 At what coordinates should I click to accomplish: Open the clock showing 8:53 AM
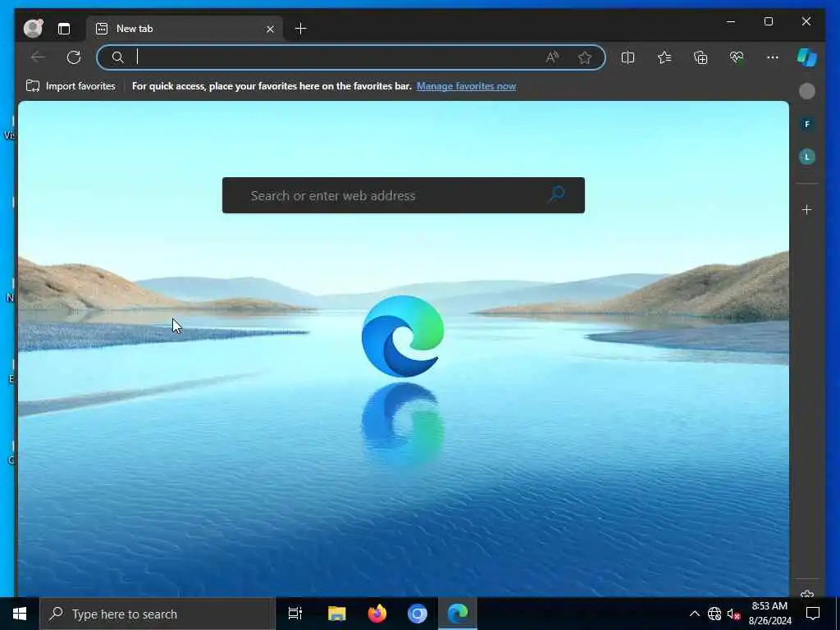tap(769, 614)
